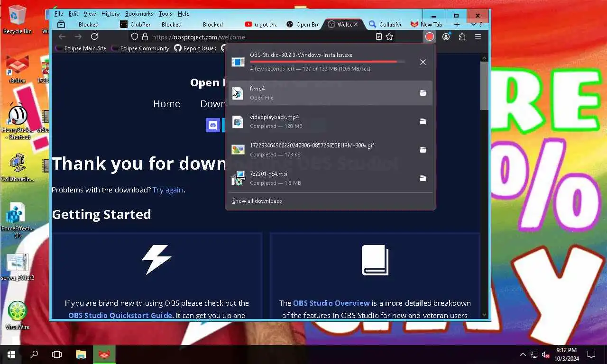
Task: Expand the list all tabs chevron
Action: [x=473, y=24]
